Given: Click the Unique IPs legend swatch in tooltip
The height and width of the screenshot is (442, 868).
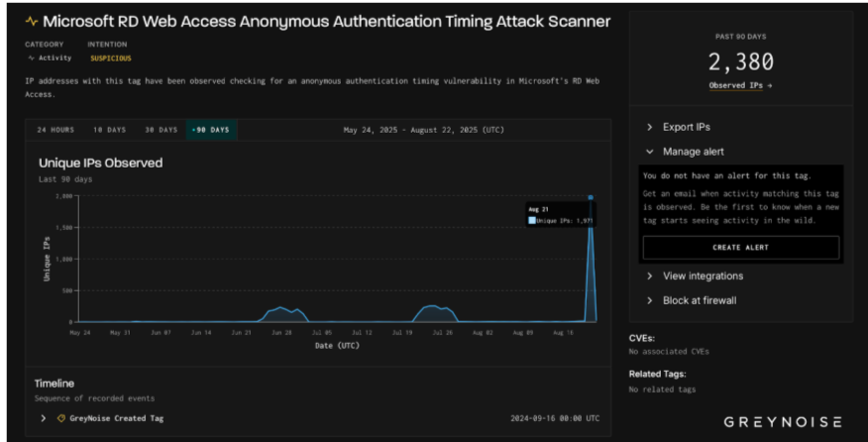Looking at the screenshot, I should pos(532,220).
